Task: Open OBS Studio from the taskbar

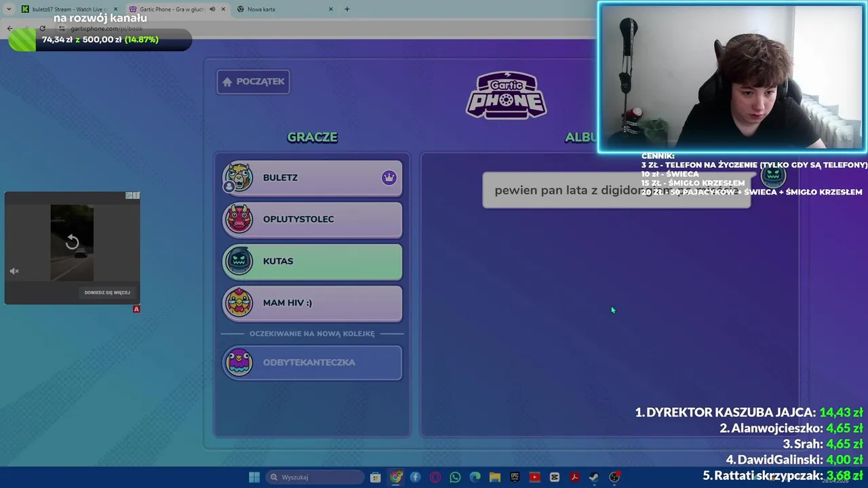Action: (614, 477)
